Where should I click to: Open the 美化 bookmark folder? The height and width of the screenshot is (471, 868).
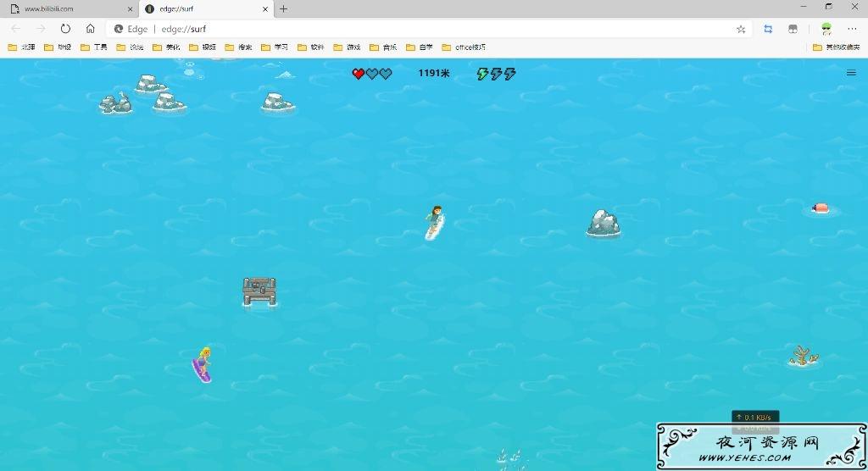[166, 47]
